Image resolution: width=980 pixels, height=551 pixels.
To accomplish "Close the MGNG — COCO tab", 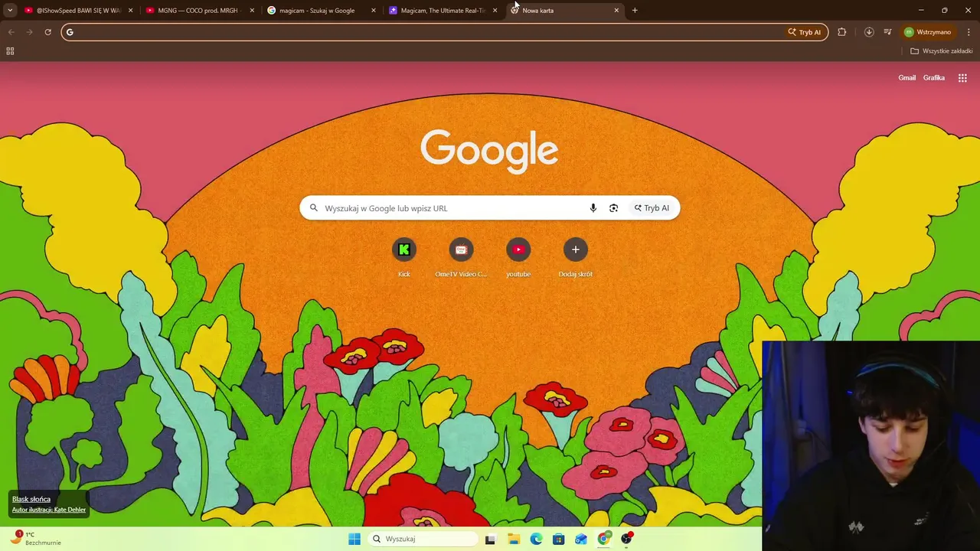I will [252, 11].
